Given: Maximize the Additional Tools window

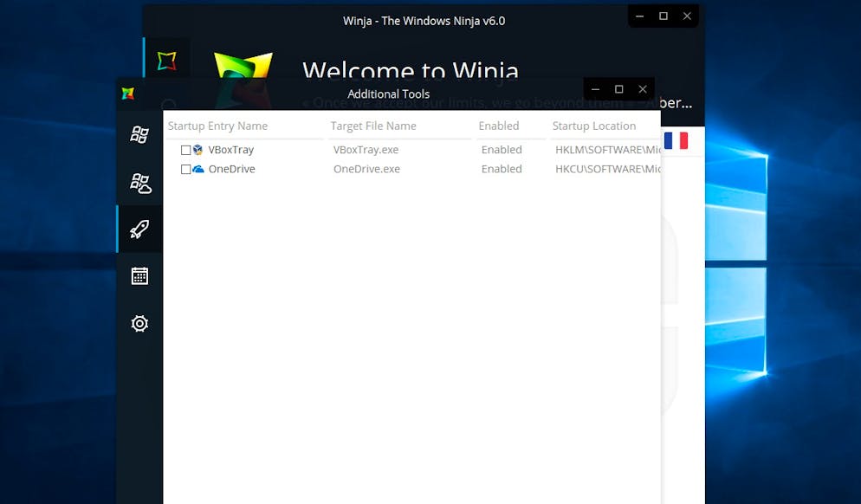Looking at the screenshot, I should point(618,89).
